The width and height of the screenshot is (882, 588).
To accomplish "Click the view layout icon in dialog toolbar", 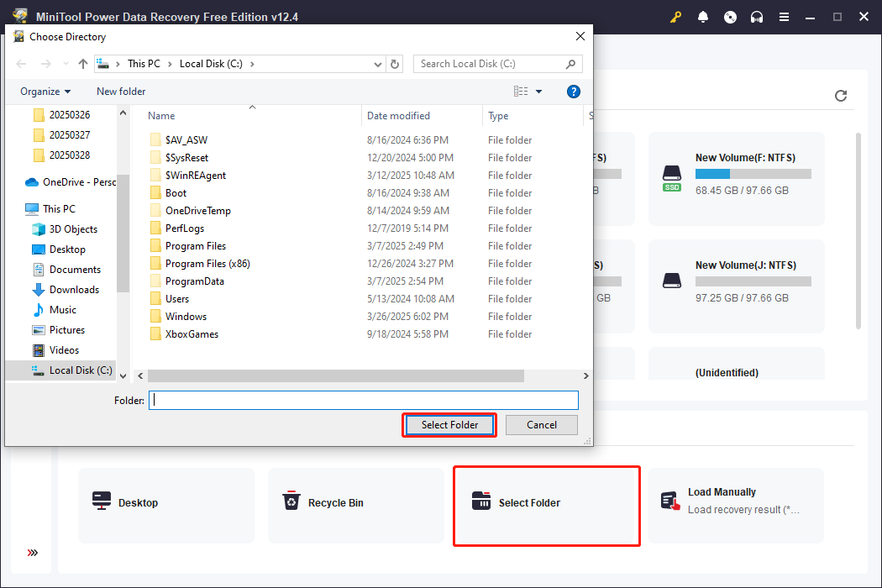I will (521, 92).
